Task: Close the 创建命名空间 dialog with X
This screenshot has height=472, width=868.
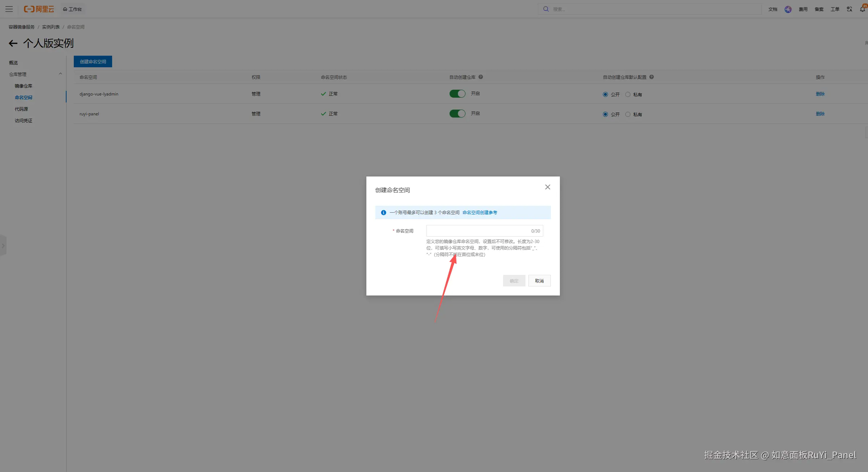Action: [548, 187]
